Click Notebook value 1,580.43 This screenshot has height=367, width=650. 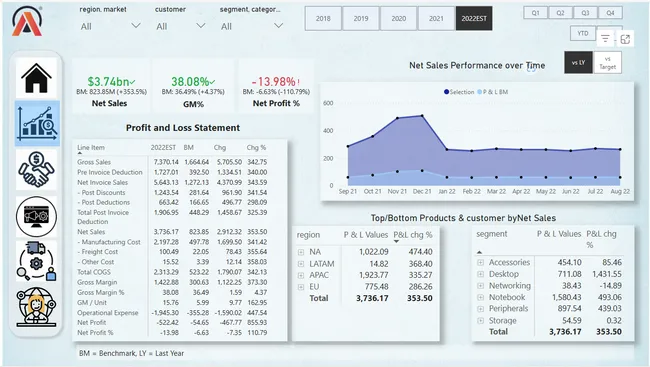point(567,297)
